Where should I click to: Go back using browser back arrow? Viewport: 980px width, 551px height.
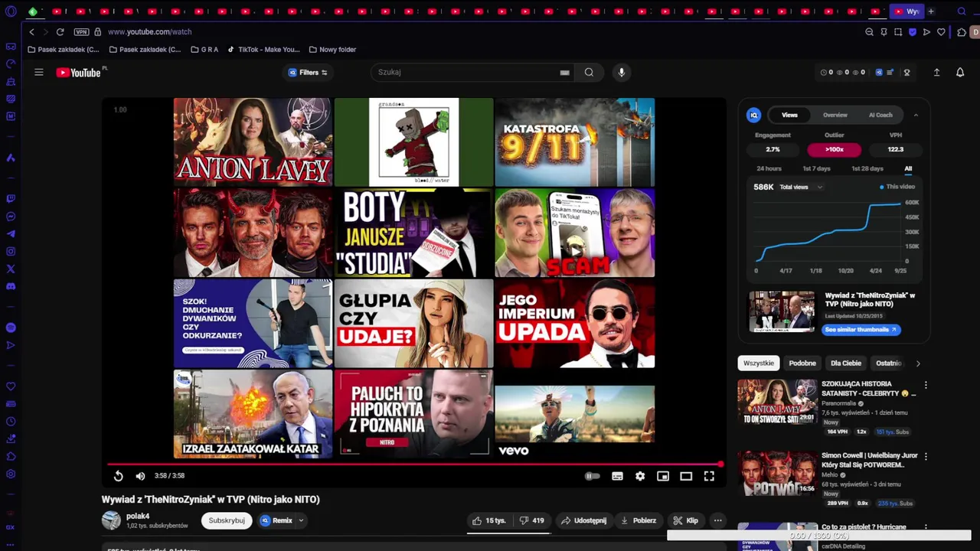click(31, 32)
